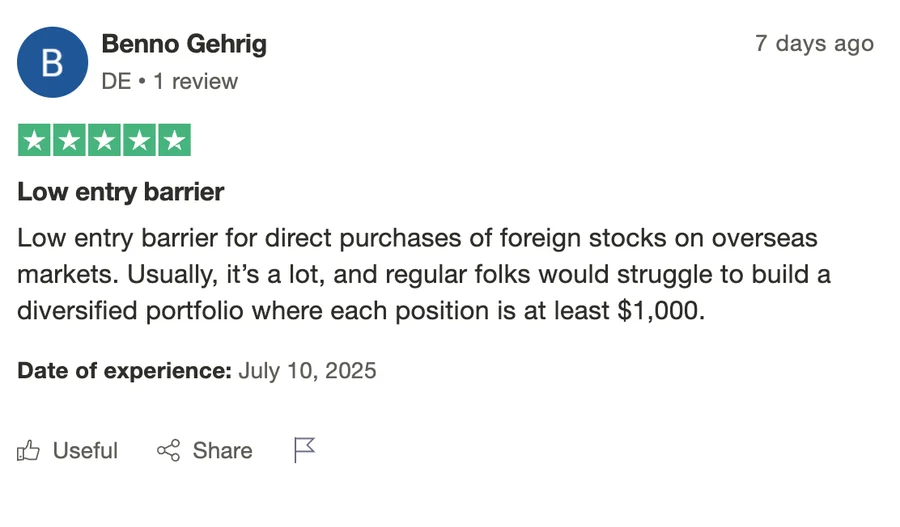Screen dimensions: 900x527
Task: Click the first green rating star
Action: [x=35, y=140]
